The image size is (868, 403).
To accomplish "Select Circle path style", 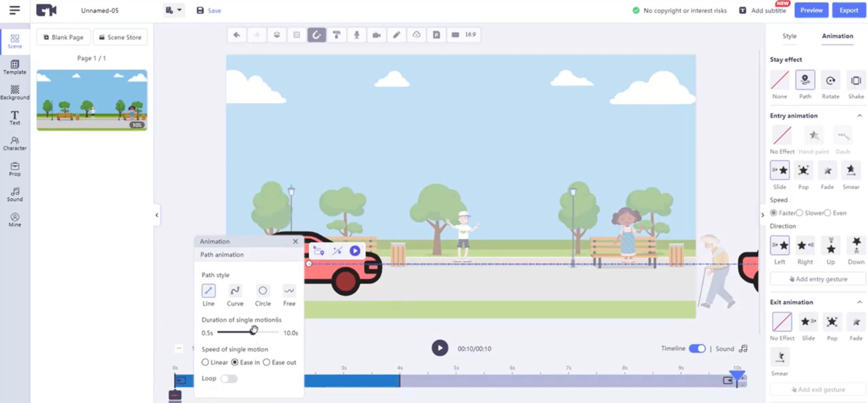I will click(263, 291).
